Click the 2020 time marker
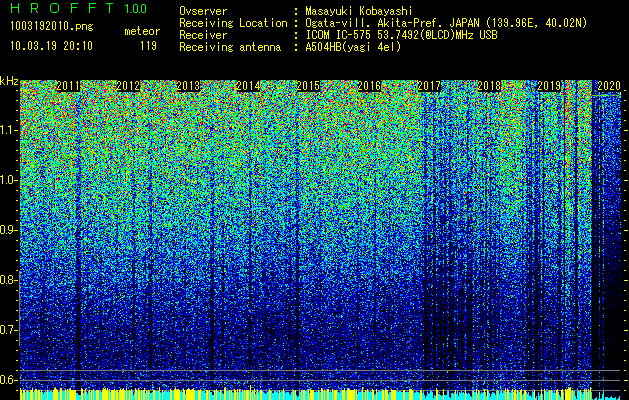 (609, 86)
